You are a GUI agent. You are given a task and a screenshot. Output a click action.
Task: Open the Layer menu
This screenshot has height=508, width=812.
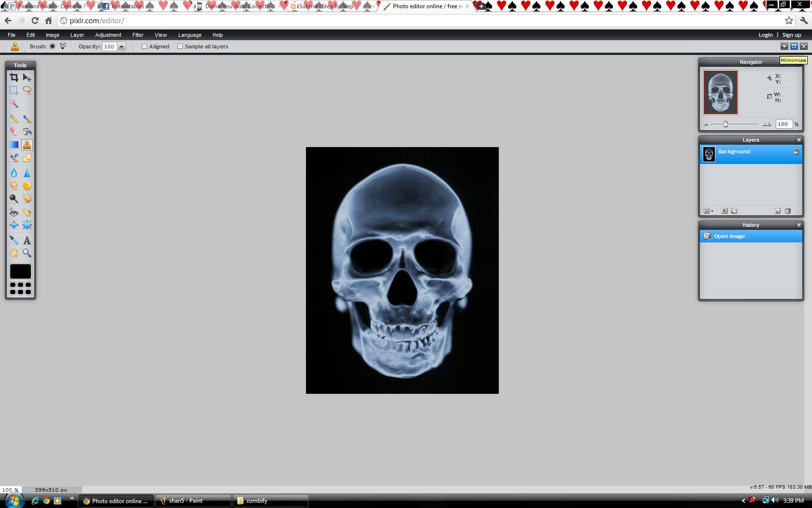click(x=77, y=35)
